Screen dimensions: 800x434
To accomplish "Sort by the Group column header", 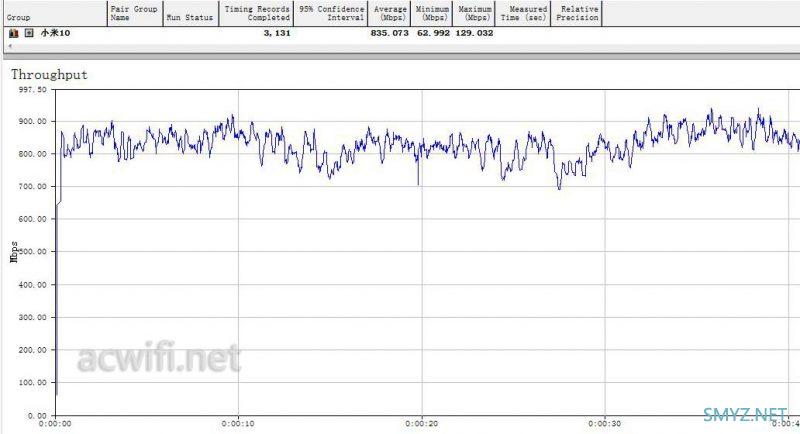I will [x=55, y=13].
